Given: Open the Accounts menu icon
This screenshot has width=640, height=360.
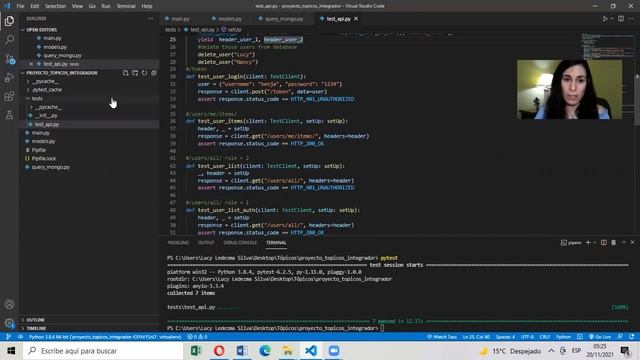Looking at the screenshot, I should pos(9,304).
